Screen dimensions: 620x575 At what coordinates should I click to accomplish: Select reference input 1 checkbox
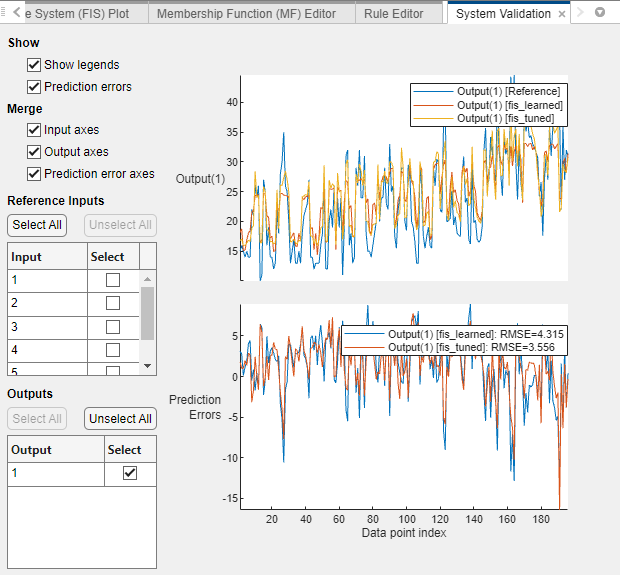point(113,280)
